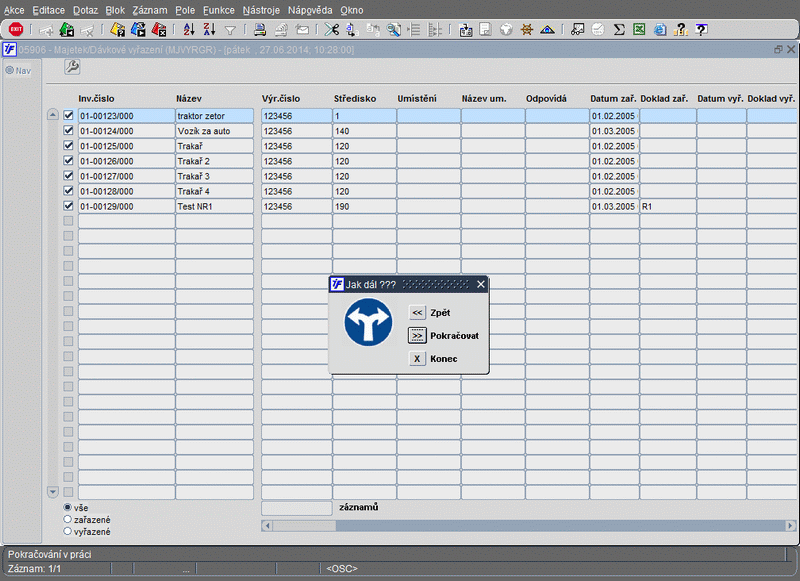800x581 pixels.
Task: Uncheck the checkbox for 01-00129/000 Test NR1
Action: pyautogui.click(x=69, y=206)
